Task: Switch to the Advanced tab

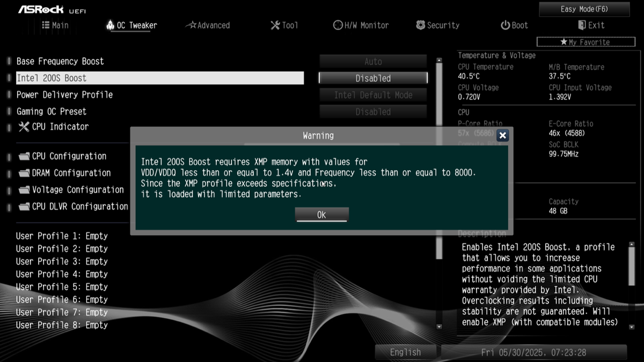Action: 208,25
